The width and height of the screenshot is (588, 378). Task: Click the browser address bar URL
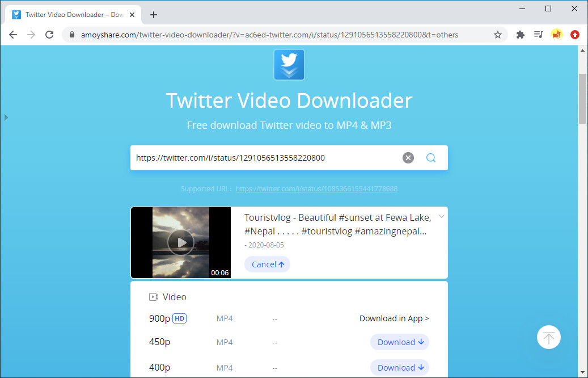click(270, 35)
